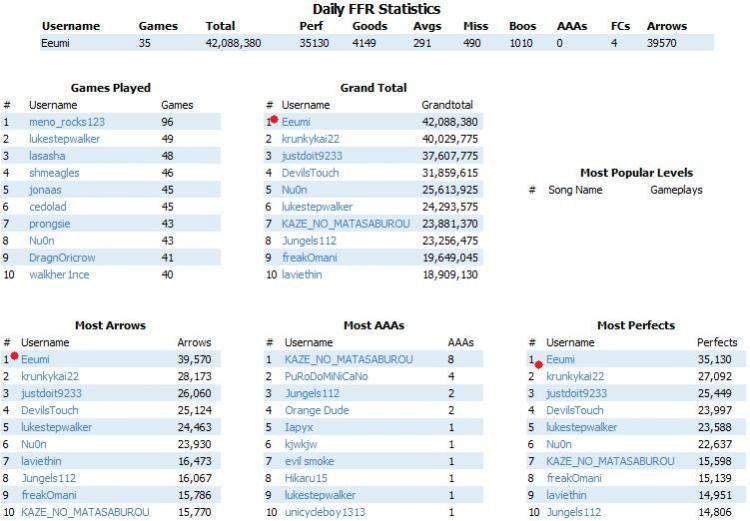This screenshot has width=750, height=521.
Task: Click evil smoke in Most AAAs list
Action: [309, 461]
